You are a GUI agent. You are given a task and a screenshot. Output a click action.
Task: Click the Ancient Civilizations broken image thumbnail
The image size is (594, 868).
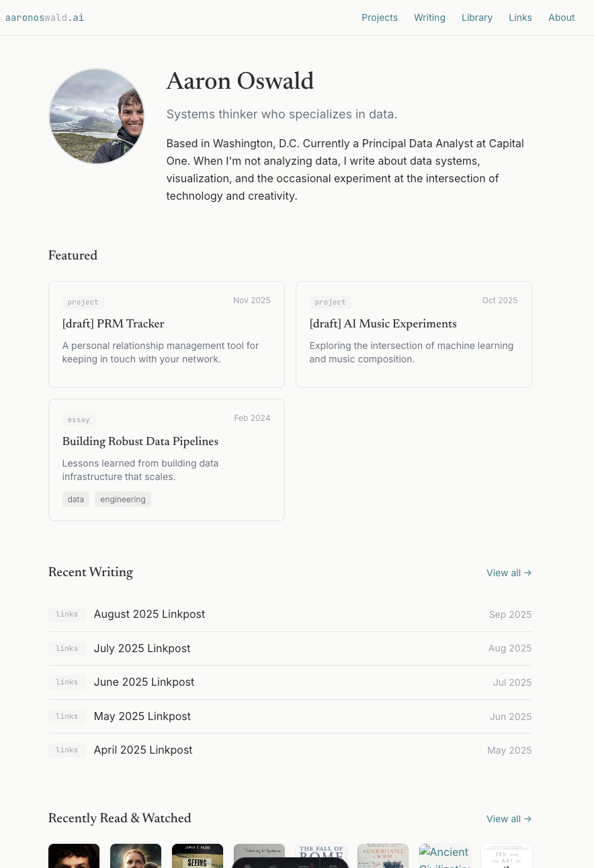point(445,856)
